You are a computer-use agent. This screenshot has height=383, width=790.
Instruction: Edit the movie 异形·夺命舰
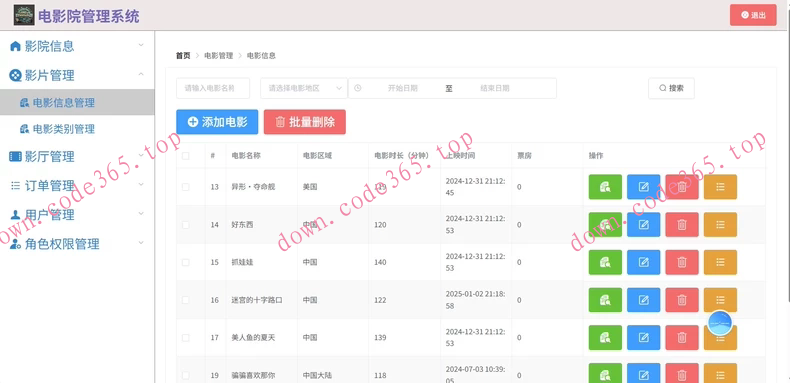643,187
